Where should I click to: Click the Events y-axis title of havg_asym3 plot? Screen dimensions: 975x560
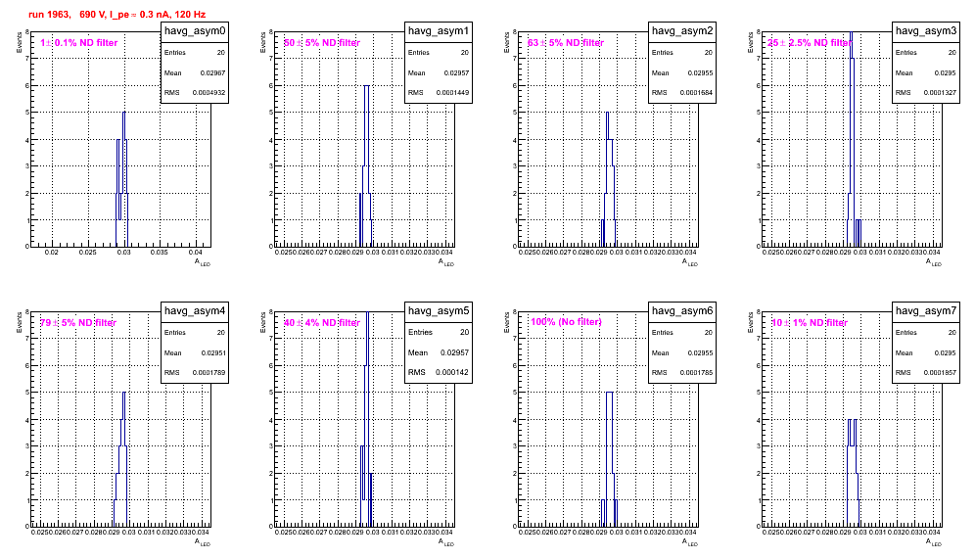pyautogui.click(x=751, y=43)
